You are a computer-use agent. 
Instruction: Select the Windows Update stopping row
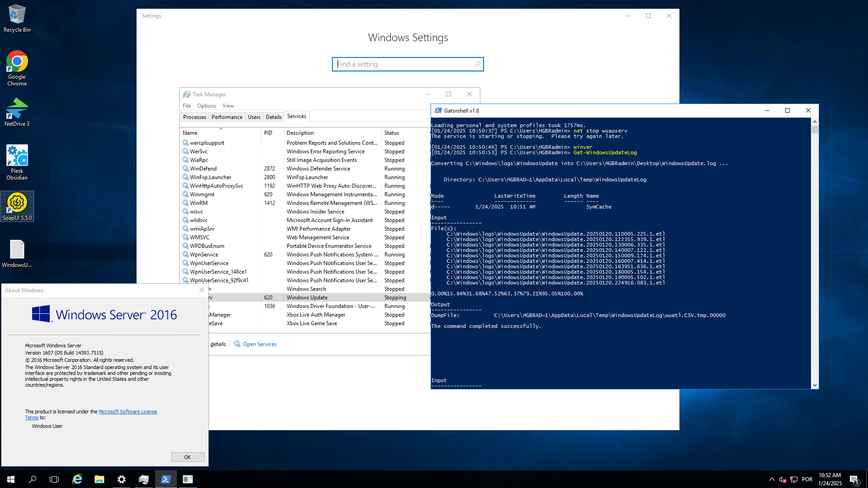click(319, 298)
